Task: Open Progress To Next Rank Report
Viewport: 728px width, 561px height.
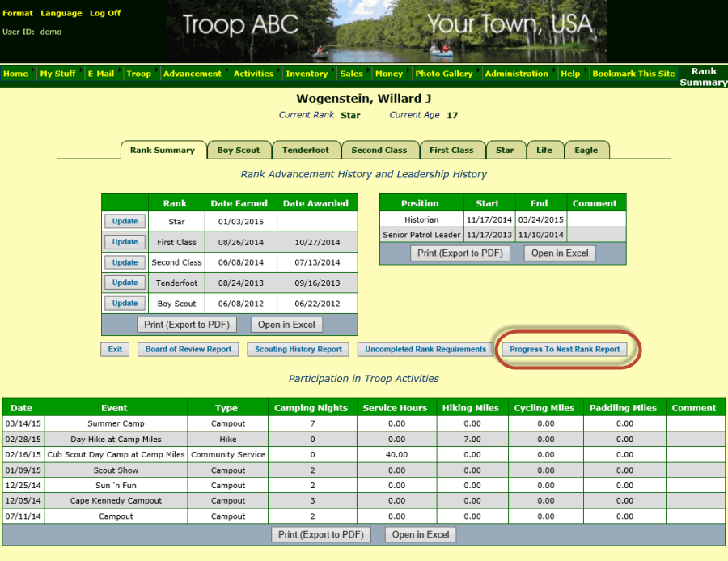Action: (x=565, y=349)
